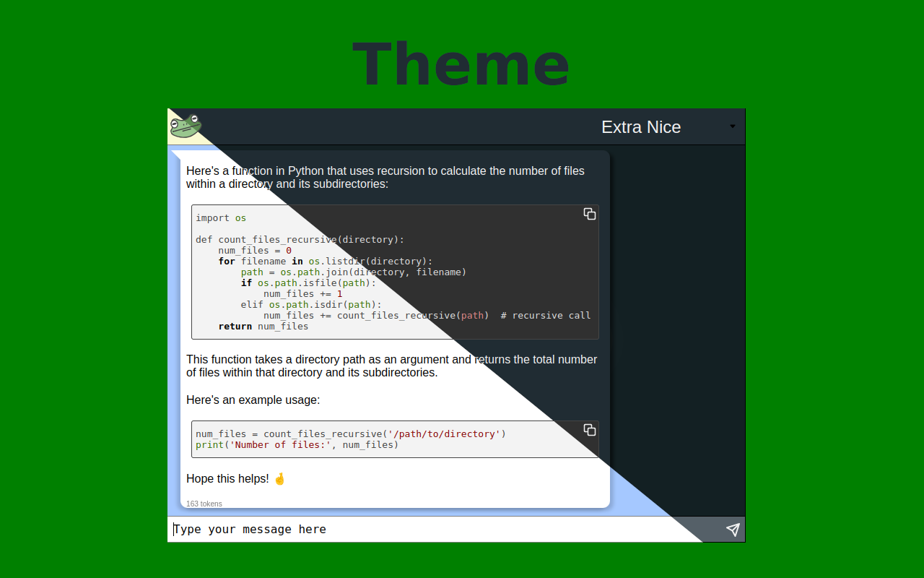The width and height of the screenshot is (924, 578).
Task: Click the send message paper-plane icon
Action: 733,530
